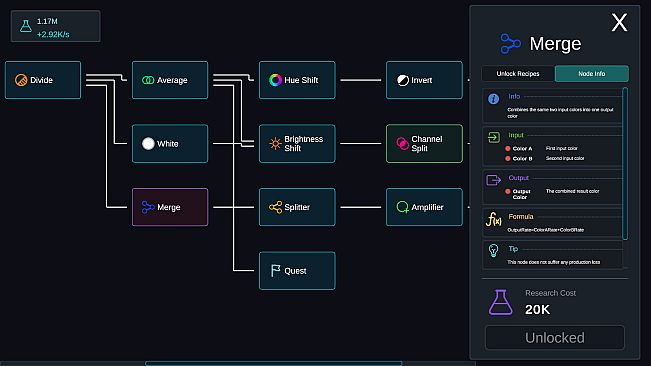
Task: Click the Output section heading
Action: click(x=519, y=178)
